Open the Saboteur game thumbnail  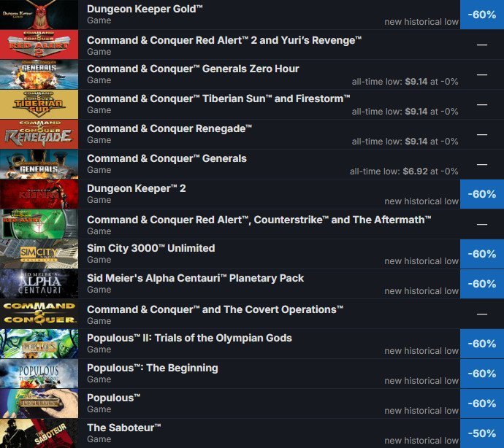pyautogui.click(x=39, y=433)
